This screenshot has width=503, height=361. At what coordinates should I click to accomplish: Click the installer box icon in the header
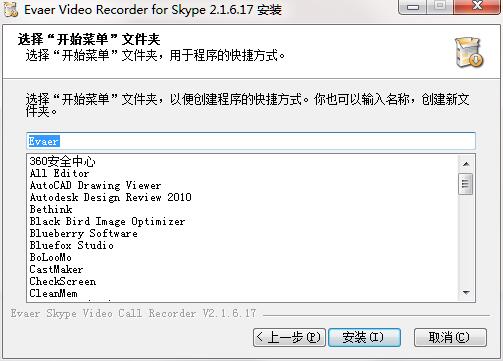tap(469, 53)
